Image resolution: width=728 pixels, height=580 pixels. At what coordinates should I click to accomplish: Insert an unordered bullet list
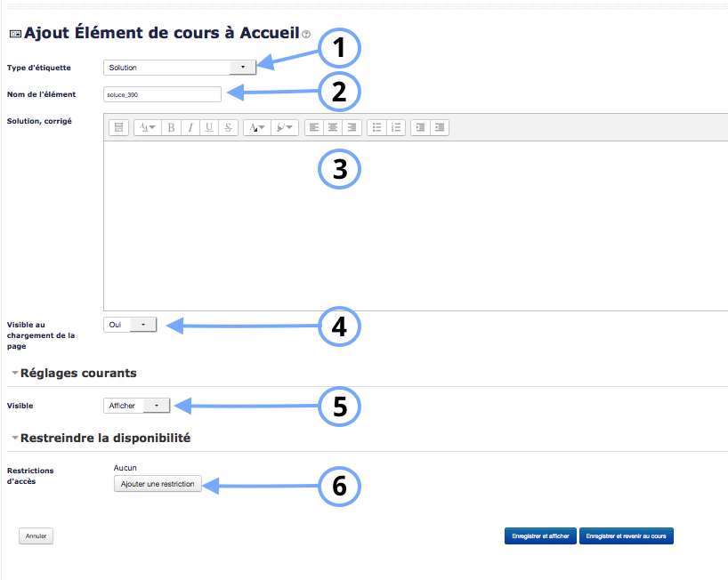pyautogui.click(x=377, y=128)
